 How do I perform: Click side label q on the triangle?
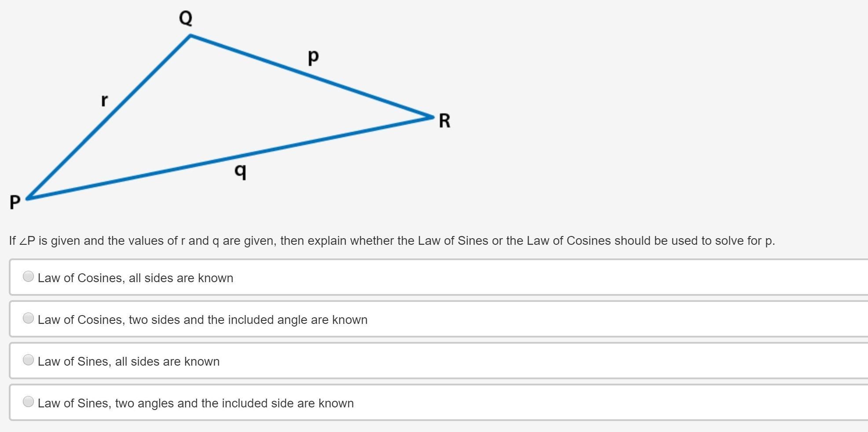click(x=240, y=171)
